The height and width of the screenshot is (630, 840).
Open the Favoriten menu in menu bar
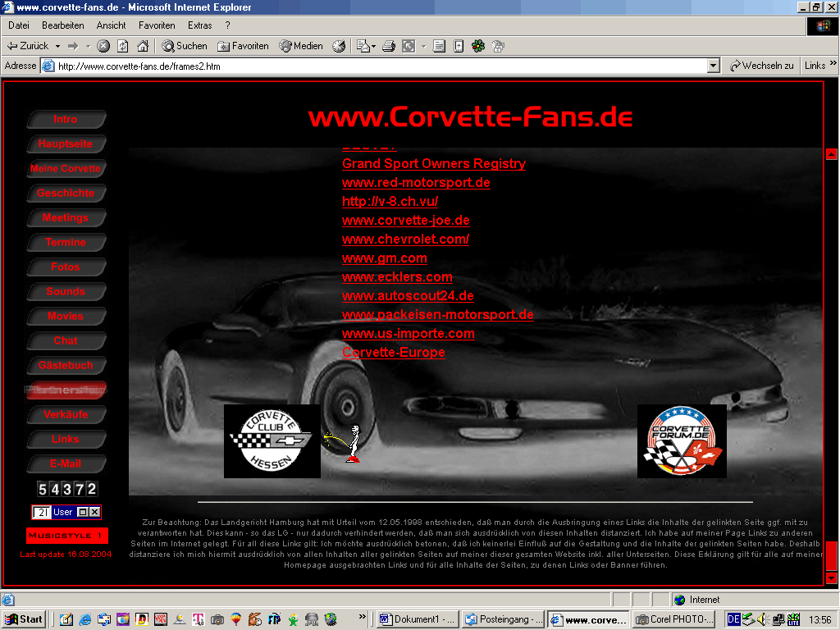157,25
